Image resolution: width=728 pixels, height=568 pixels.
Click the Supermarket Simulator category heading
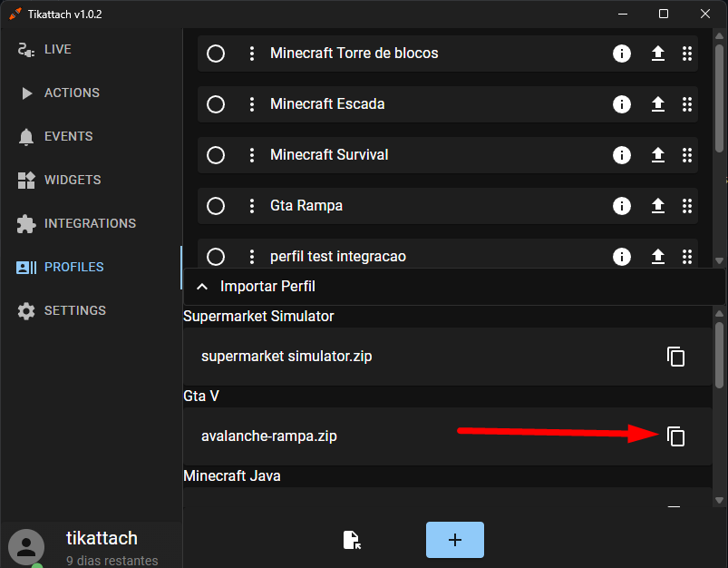[258, 316]
